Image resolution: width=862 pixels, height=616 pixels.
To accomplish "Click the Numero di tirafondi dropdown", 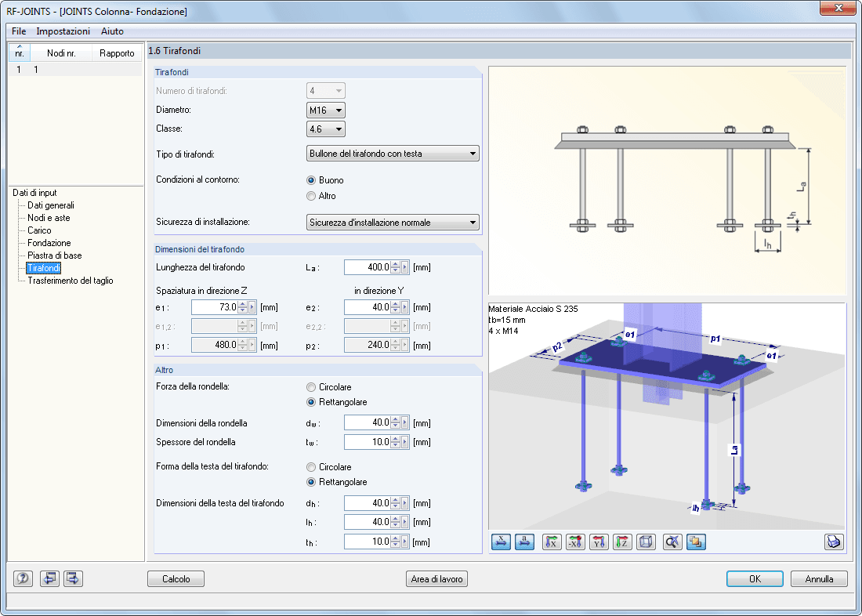I will pos(325,91).
